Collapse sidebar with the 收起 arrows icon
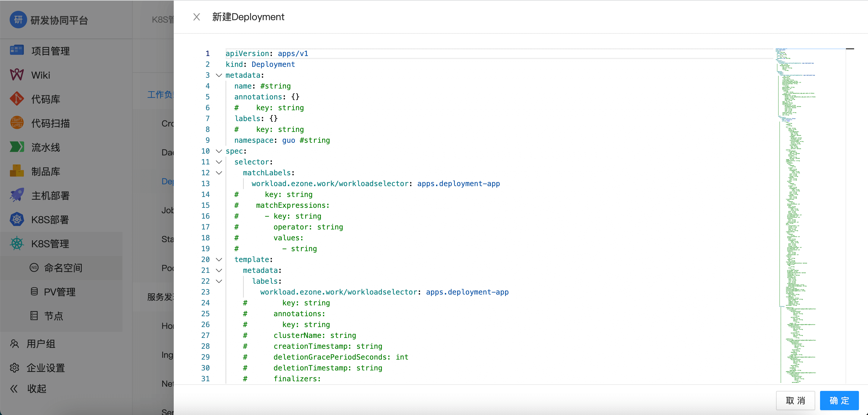This screenshot has width=868, height=415. pos(14,389)
